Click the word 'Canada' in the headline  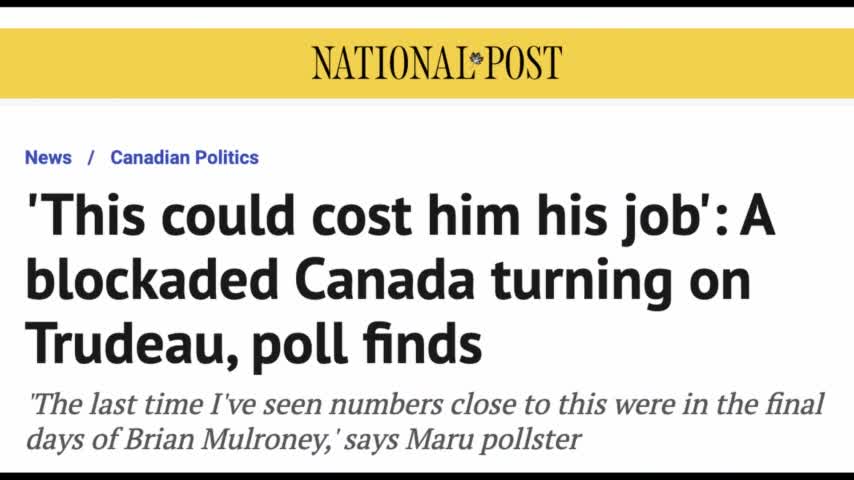point(386,279)
